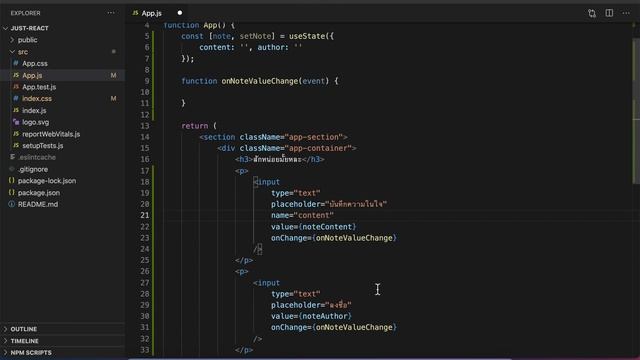Expand the public folder
The width and height of the screenshot is (640, 360).
click(12, 40)
